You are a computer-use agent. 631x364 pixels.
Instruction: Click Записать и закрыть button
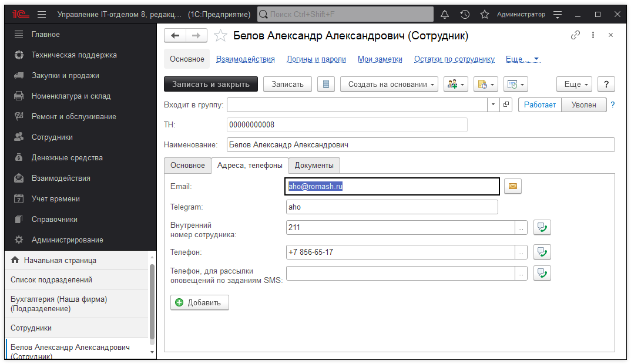coord(210,84)
